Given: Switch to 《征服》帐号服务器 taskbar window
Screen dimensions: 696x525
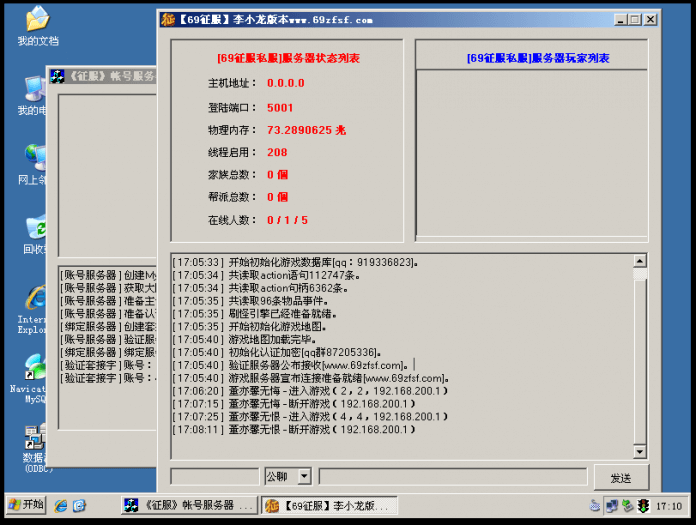Looking at the screenshot, I should tap(188, 506).
